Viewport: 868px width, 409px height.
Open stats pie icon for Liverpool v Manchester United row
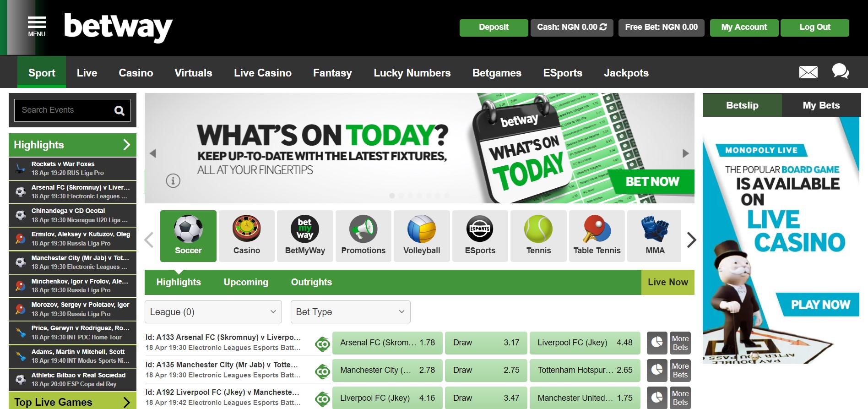coord(657,398)
